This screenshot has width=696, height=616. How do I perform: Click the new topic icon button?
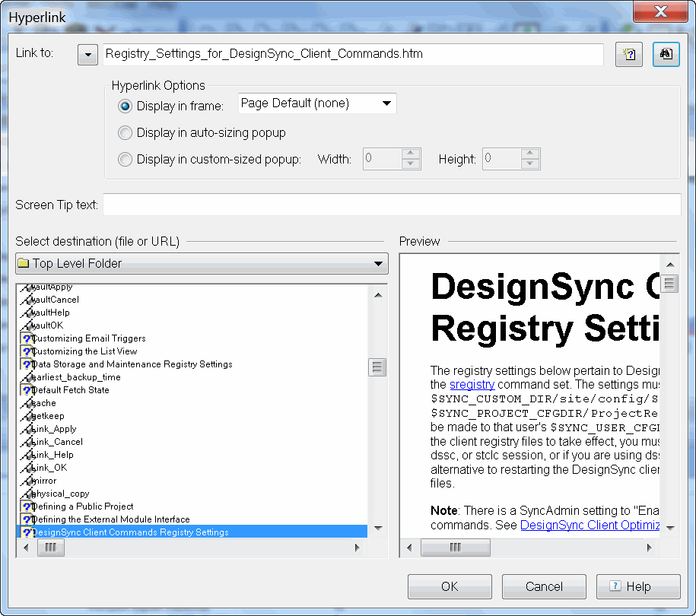(x=628, y=55)
